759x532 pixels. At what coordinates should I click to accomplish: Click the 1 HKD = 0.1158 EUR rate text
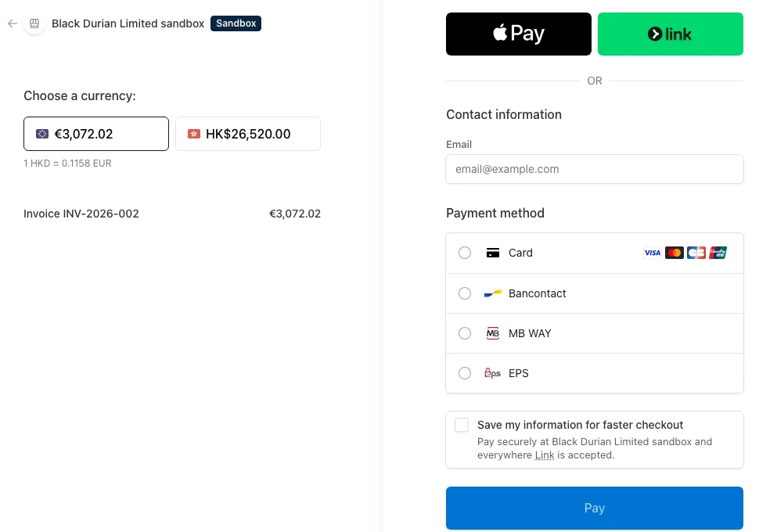point(67,164)
